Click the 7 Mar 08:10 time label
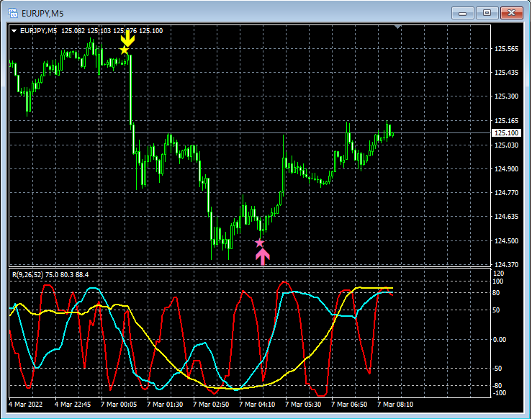This screenshot has height=419, width=532. (x=396, y=405)
